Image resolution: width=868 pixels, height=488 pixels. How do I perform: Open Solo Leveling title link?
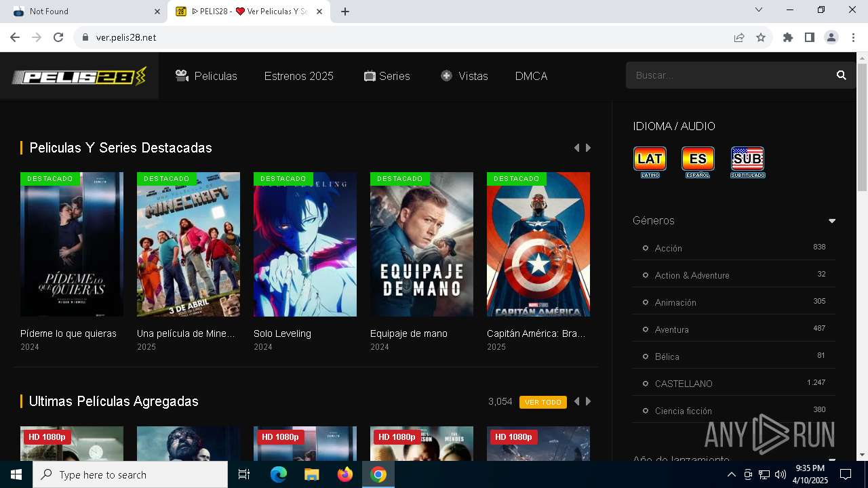point(282,333)
